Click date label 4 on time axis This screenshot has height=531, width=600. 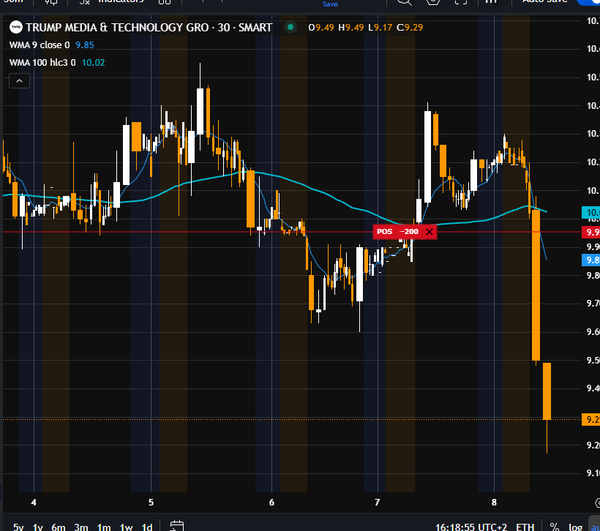click(34, 502)
